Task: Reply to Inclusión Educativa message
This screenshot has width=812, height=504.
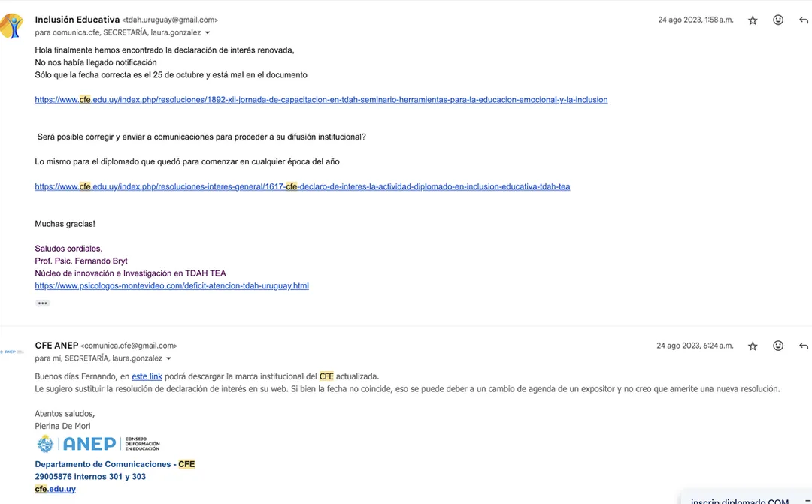Action: pyautogui.click(x=803, y=20)
